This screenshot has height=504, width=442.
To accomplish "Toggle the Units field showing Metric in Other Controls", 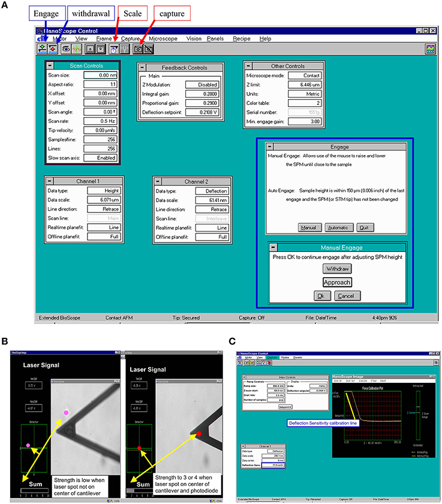I will [305, 94].
